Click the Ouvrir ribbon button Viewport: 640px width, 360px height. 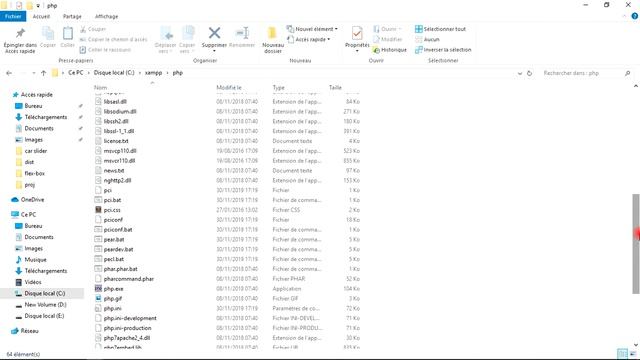[x=387, y=29]
